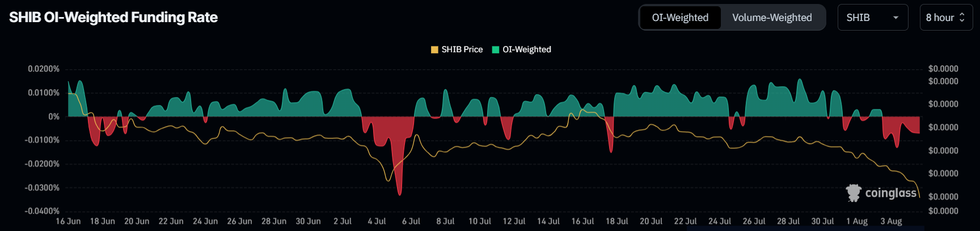The width and height of the screenshot is (980, 231).
Task: Click the 0% funding rate axis label
Action: pyautogui.click(x=53, y=116)
